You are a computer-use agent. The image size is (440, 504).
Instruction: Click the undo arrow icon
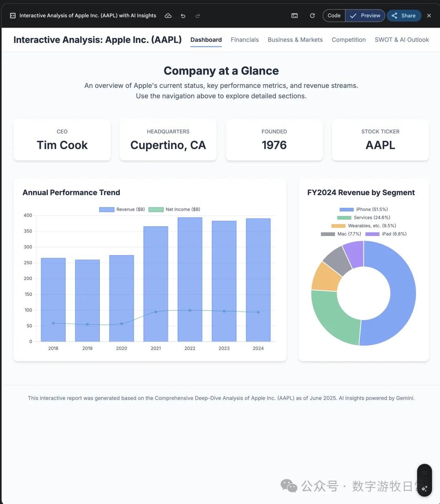(183, 15)
